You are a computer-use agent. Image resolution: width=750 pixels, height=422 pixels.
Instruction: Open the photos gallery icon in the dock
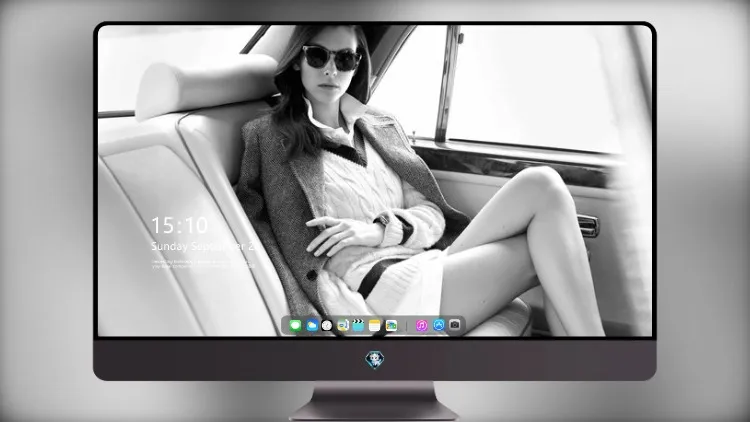point(391,326)
